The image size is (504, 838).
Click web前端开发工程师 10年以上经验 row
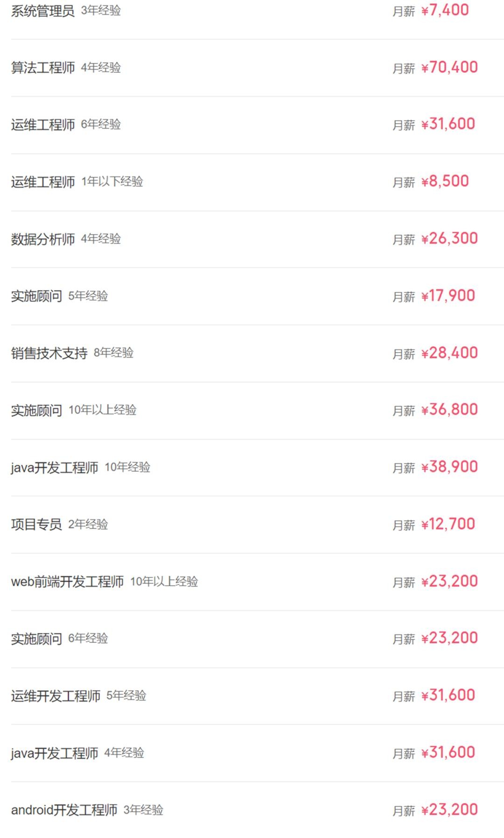pos(67,582)
